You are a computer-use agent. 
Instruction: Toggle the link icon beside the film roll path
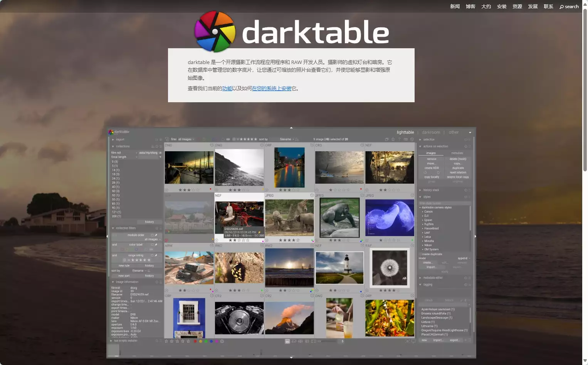pyautogui.click(x=161, y=153)
